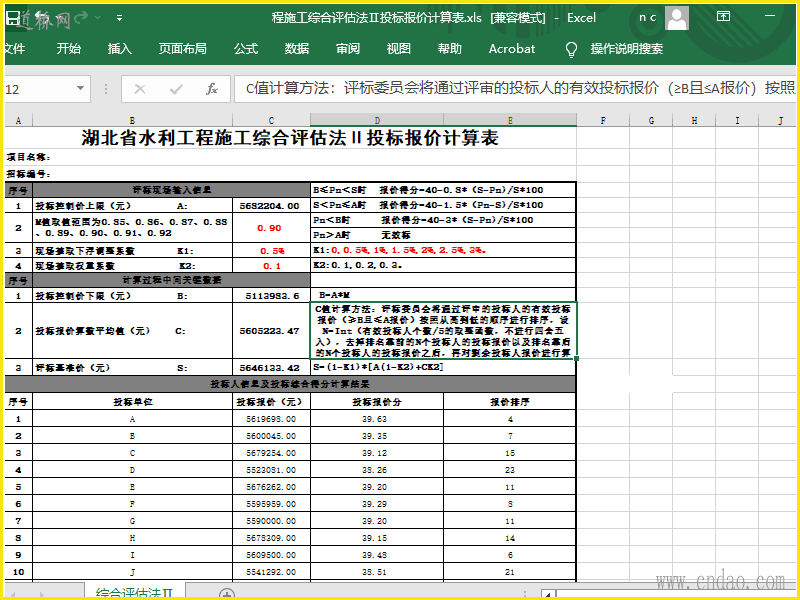
Task: Expand the Name Box dropdown arrow
Action: pos(80,89)
